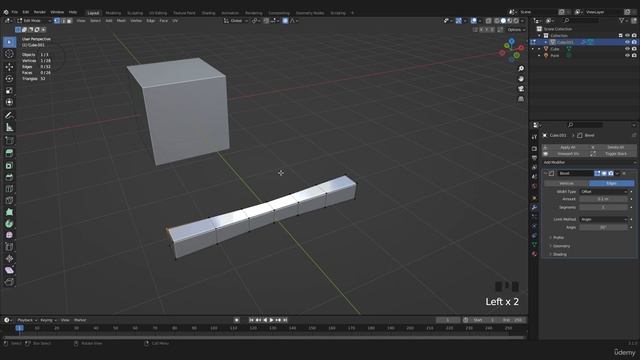Click the Apply All button
The width and height of the screenshot is (640, 360).
[567, 147]
